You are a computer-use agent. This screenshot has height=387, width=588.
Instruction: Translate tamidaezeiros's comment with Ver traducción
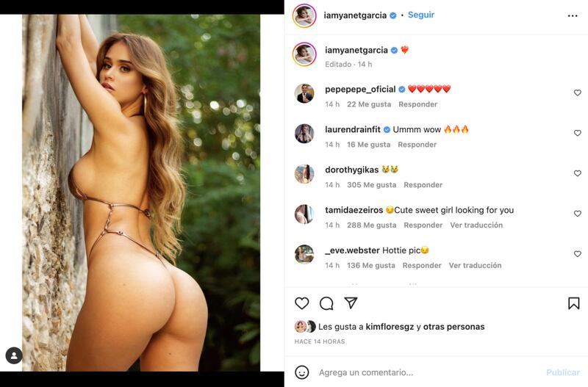[x=476, y=225]
